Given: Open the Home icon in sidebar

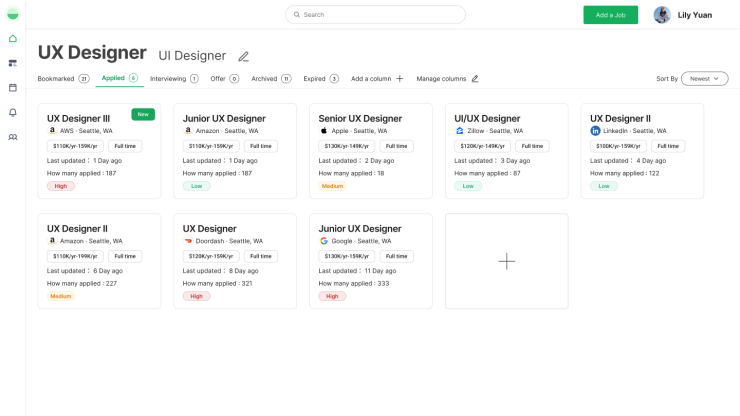Looking at the screenshot, I should tap(13, 39).
